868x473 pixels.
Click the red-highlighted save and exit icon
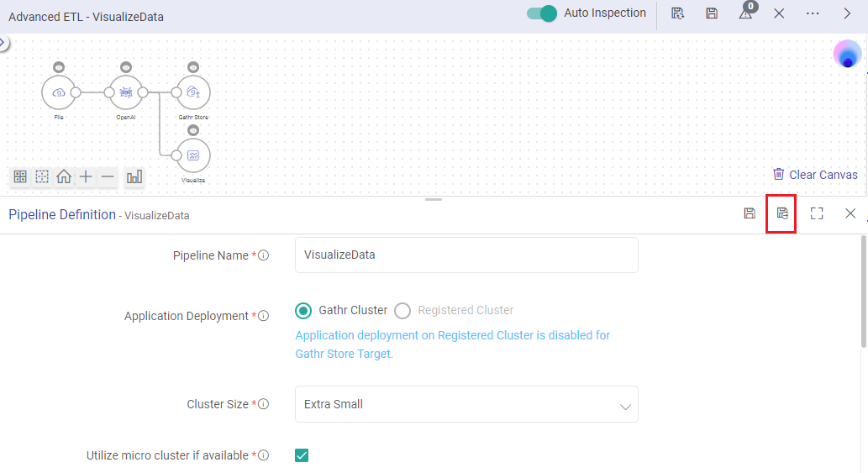pos(781,213)
